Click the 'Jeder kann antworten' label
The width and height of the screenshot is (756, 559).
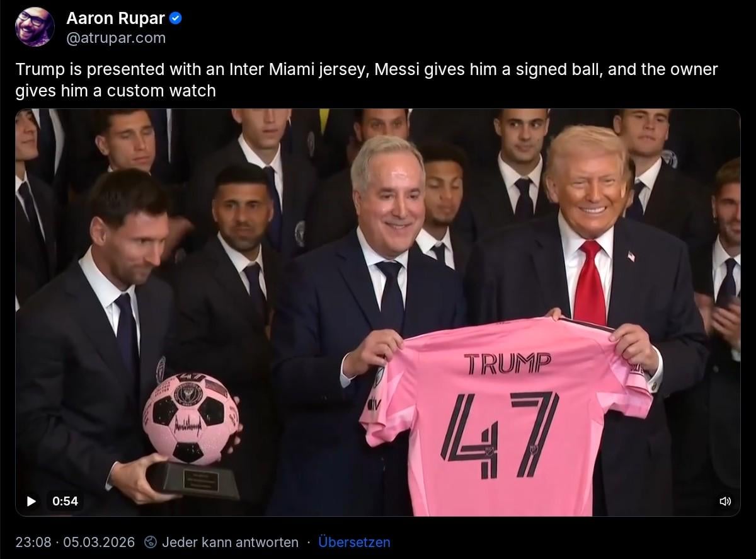coord(230,542)
